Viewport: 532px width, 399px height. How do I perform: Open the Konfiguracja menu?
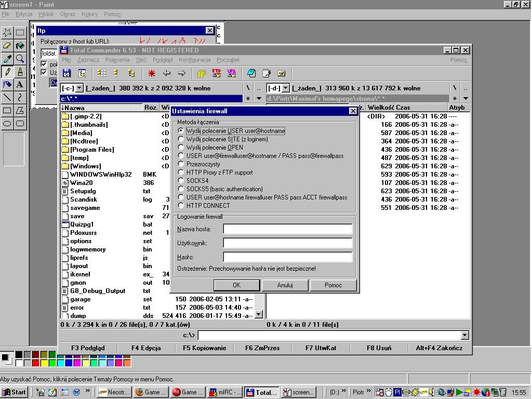pyautogui.click(x=194, y=60)
